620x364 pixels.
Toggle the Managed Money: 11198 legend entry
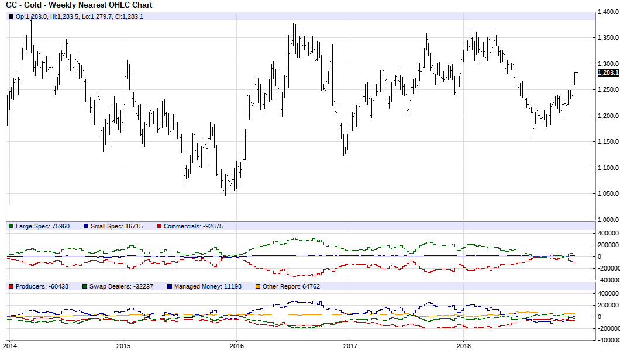click(x=209, y=287)
